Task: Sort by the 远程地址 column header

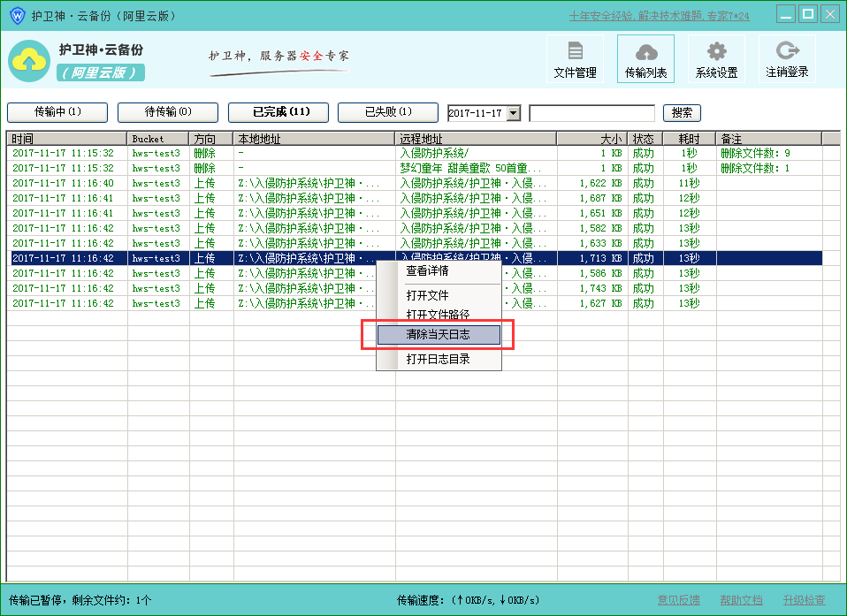Action: pyautogui.click(x=476, y=139)
